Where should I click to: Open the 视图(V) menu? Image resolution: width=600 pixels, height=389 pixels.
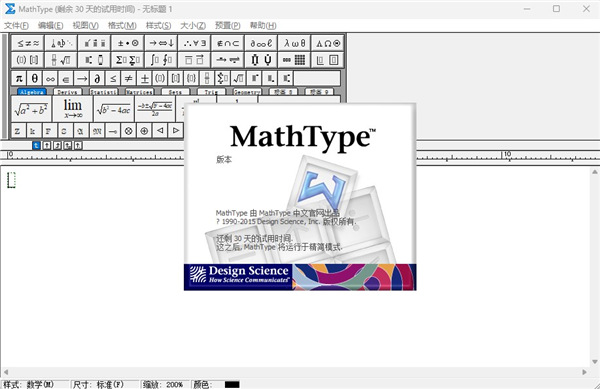coord(85,25)
